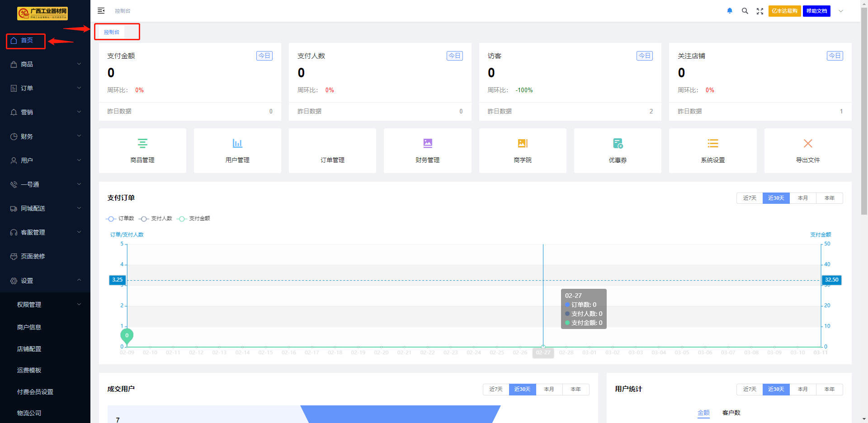The width and height of the screenshot is (868, 423).
Task: Click the page vertical scrollbar
Action: coord(864,113)
